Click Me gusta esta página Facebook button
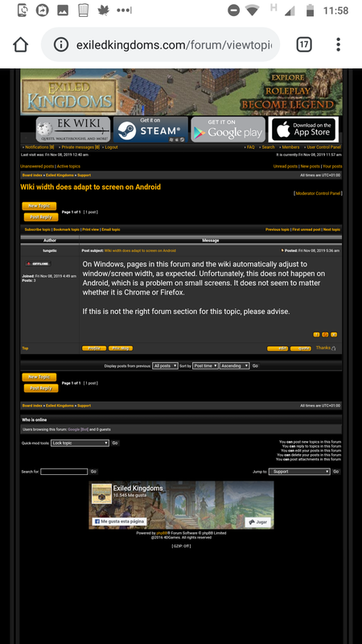 click(x=119, y=522)
